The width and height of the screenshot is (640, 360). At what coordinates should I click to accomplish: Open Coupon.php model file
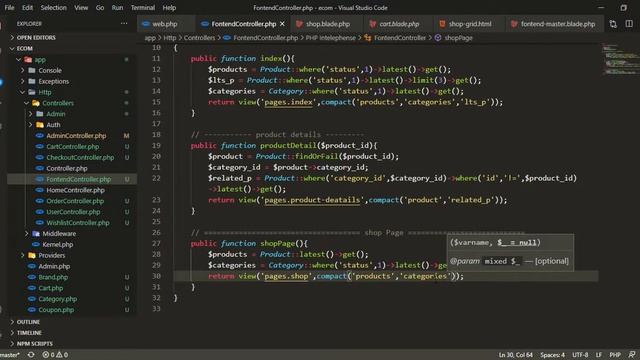pyautogui.click(x=56, y=310)
